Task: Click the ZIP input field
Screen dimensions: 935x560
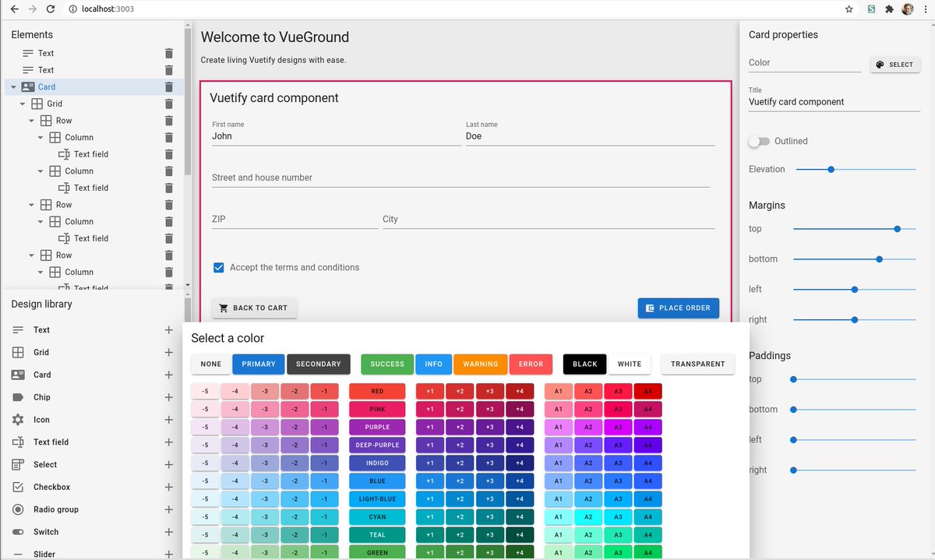Action: (295, 219)
